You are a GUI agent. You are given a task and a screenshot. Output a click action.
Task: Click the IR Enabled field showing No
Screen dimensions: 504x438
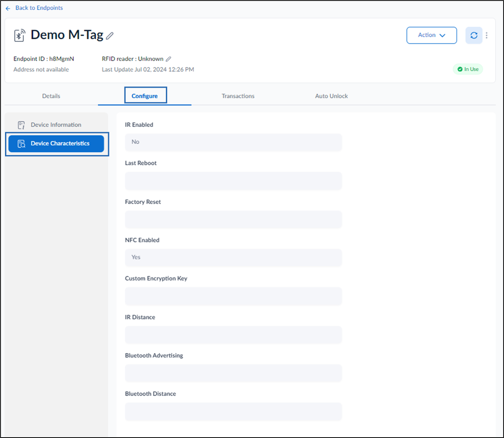click(233, 142)
